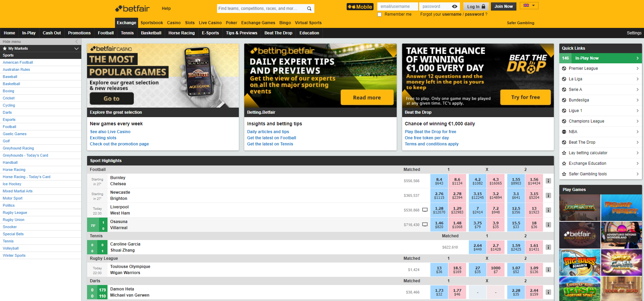
Task: Open Cash Out menu item
Action: coord(52,33)
